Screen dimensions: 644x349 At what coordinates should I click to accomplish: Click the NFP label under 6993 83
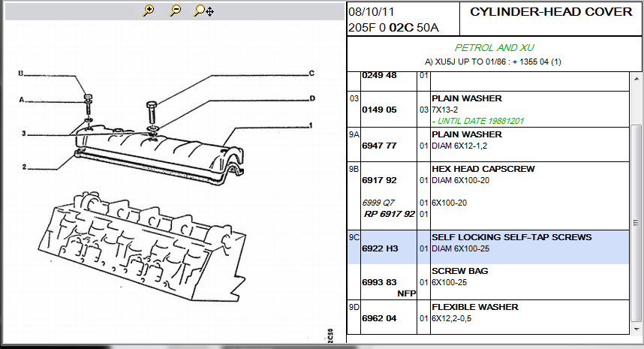pyautogui.click(x=406, y=293)
